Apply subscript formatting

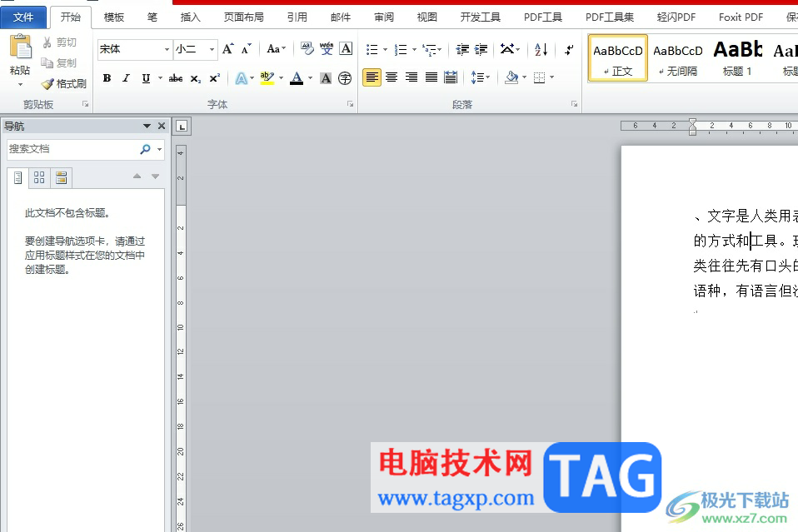point(196,78)
